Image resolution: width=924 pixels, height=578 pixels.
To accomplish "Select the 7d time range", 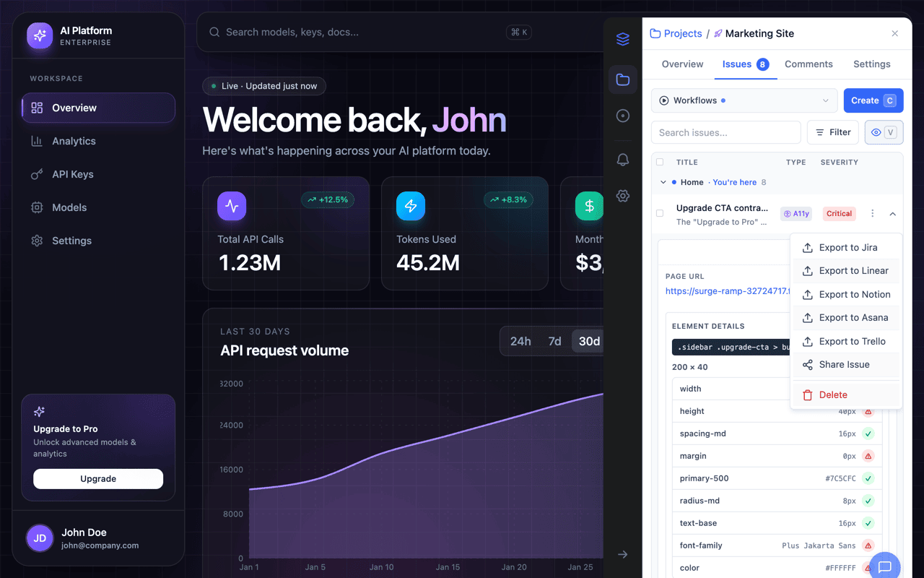I will click(554, 341).
